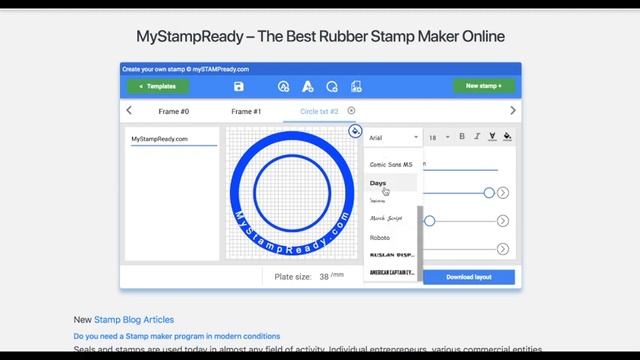This screenshot has height=360, width=640.
Task: Click the add image/shape icon in toolbar
Action: [x=356, y=87]
